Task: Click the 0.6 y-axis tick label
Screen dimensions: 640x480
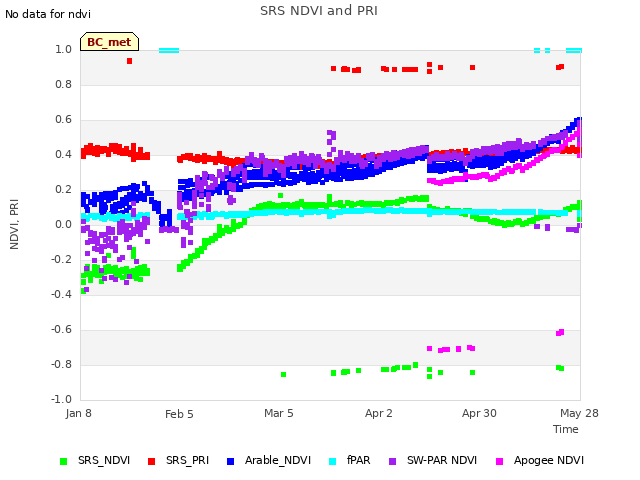Action: [x=64, y=120]
